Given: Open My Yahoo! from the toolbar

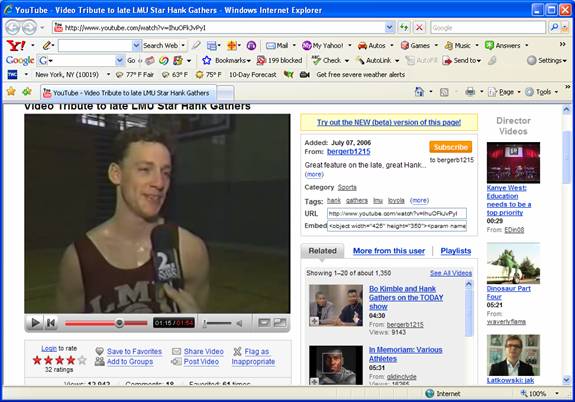Looking at the screenshot, I should tap(323, 45).
